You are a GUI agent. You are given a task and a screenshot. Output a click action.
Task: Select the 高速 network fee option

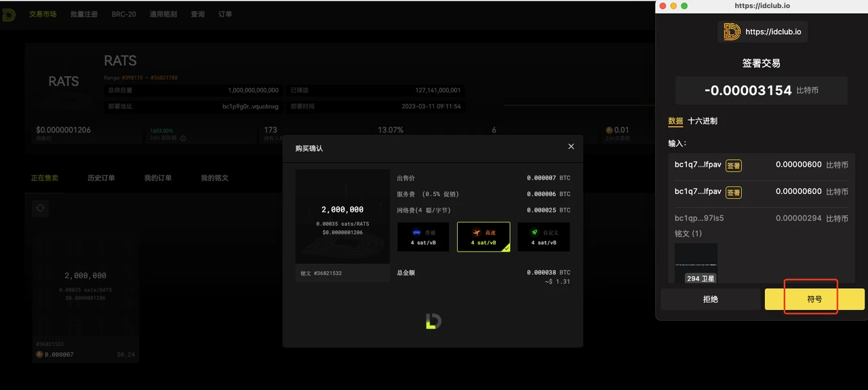click(x=482, y=237)
